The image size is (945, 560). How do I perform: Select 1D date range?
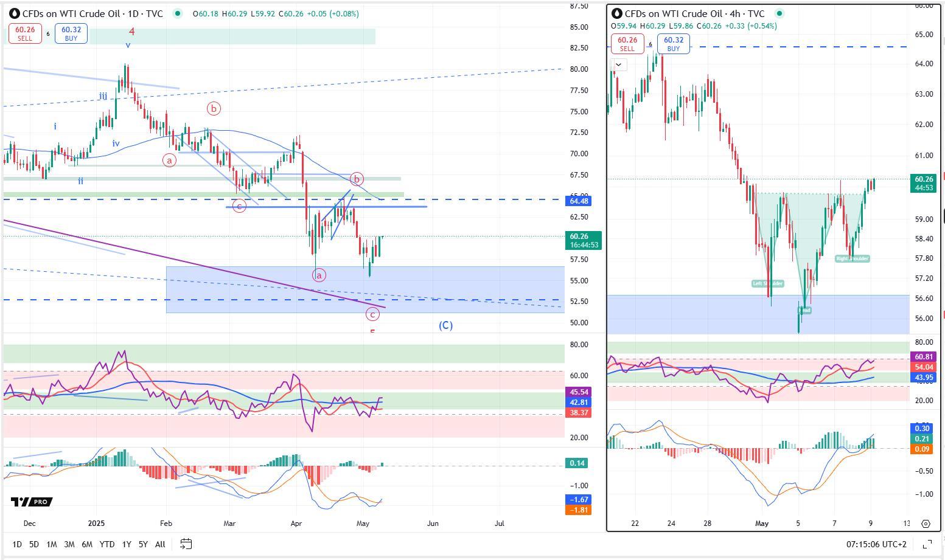click(x=17, y=544)
